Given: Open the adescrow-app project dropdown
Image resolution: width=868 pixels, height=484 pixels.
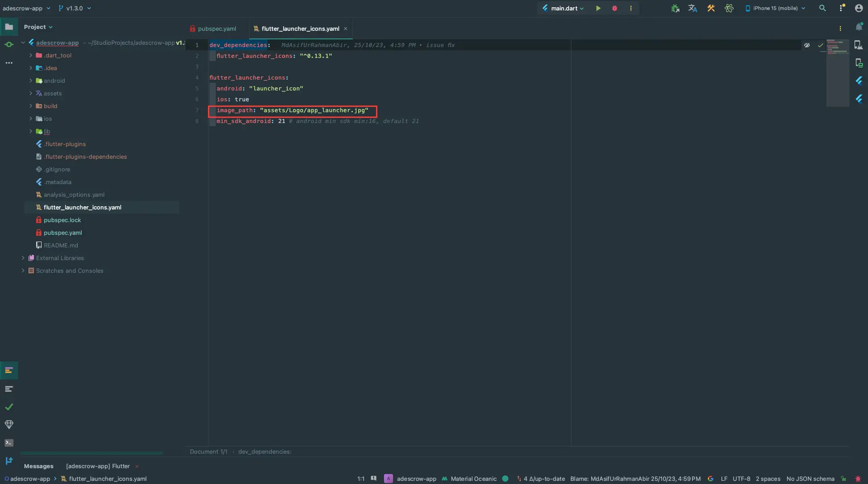Looking at the screenshot, I should tap(26, 8).
